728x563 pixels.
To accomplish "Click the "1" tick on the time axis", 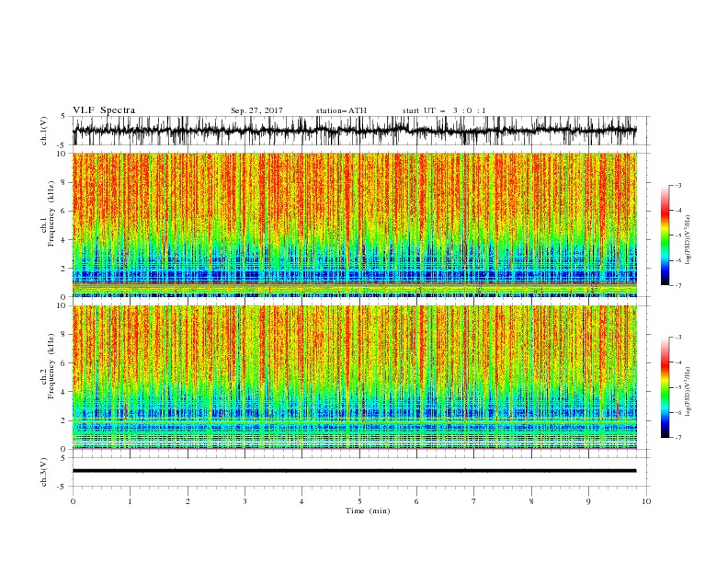I will [x=130, y=501].
